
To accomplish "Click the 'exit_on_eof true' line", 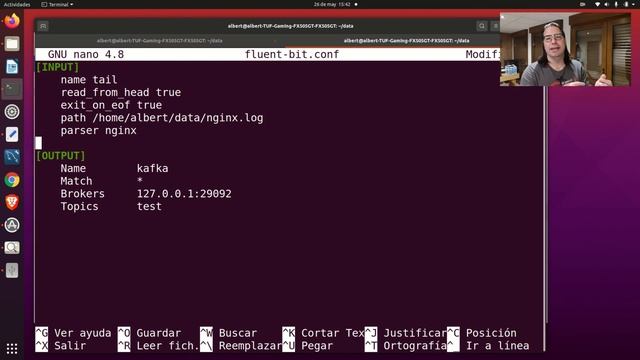I will [111, 105].
